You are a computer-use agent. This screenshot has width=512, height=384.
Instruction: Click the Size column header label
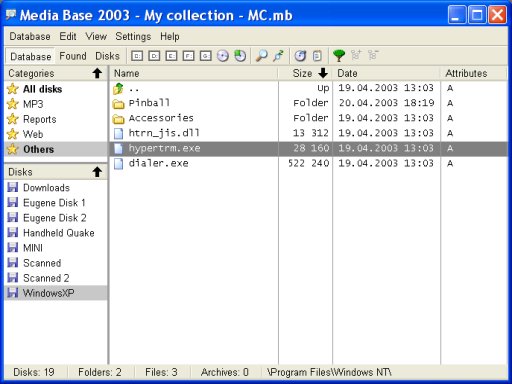(302, 73)
